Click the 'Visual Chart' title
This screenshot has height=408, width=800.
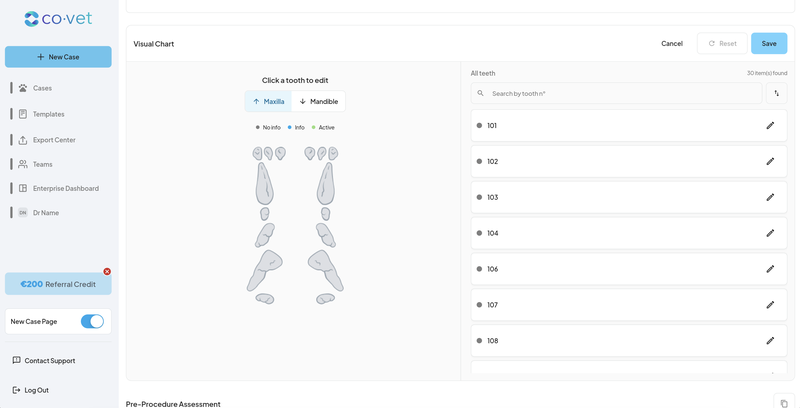click(154, 44)
